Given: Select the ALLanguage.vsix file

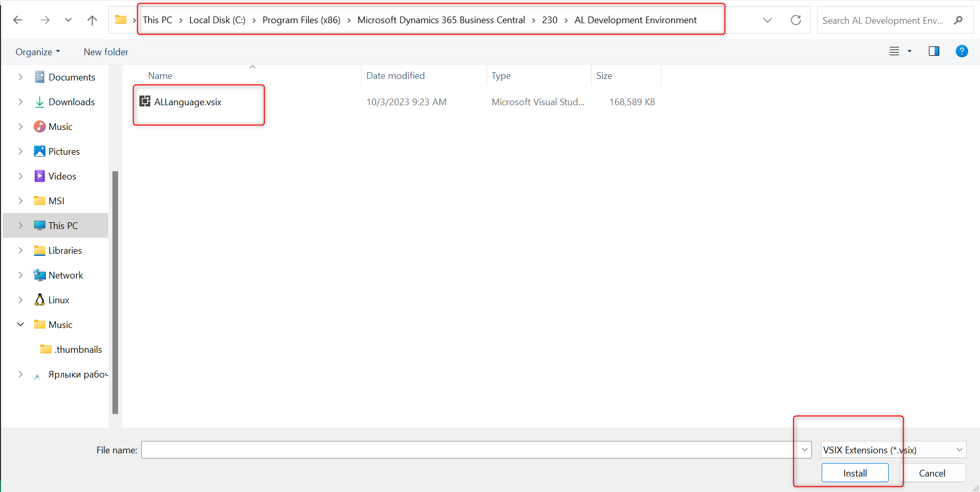Looking at the screenshot, I should point(188,102).
